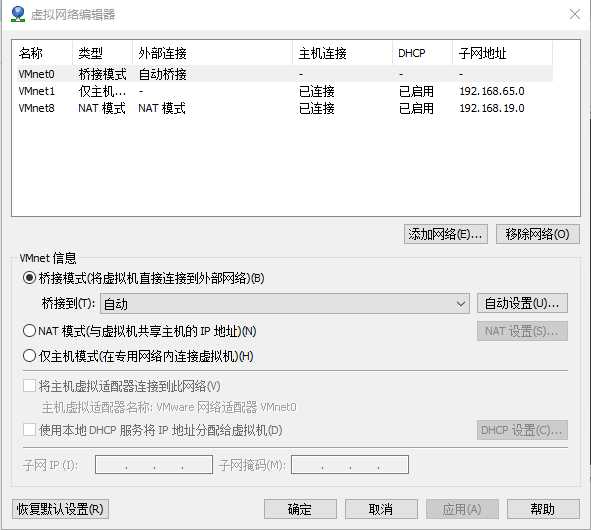Select the NAT 模式 radio button
Image resolution: width=591 pixels, height=530 pixels.
click(29, 331)
